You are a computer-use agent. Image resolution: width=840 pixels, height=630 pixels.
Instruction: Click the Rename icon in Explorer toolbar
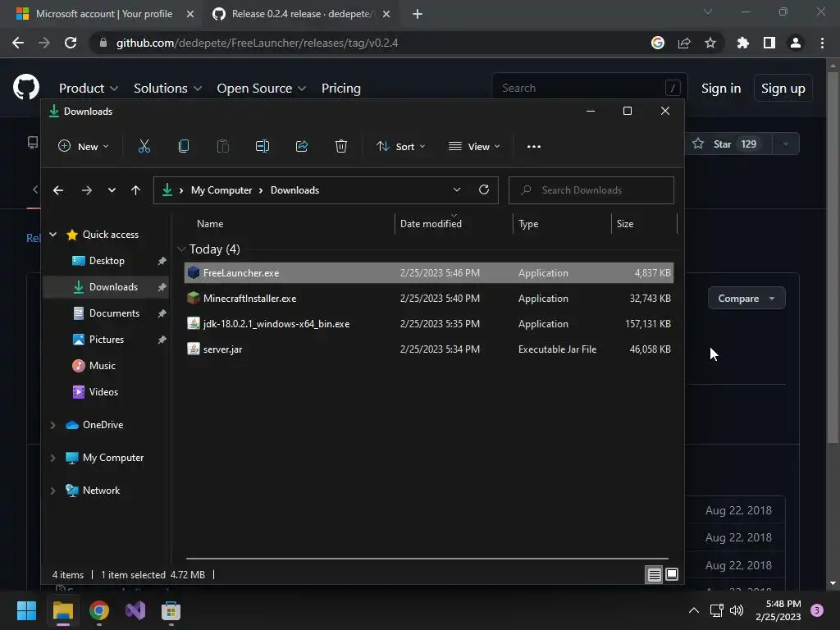262,146
